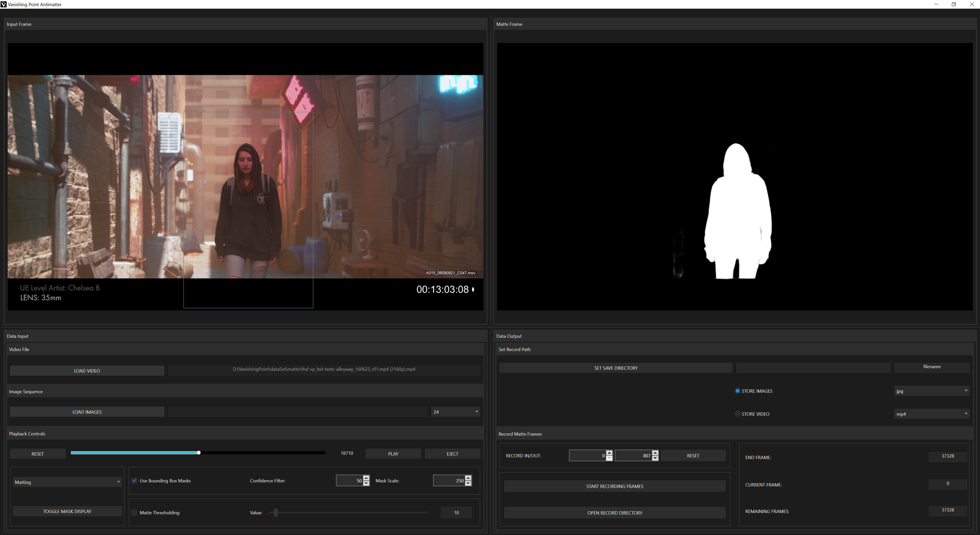Increment the Confidence Filter spinner up arrow
Viewport: 980px width, 535px height.
(x=366, y=478)
